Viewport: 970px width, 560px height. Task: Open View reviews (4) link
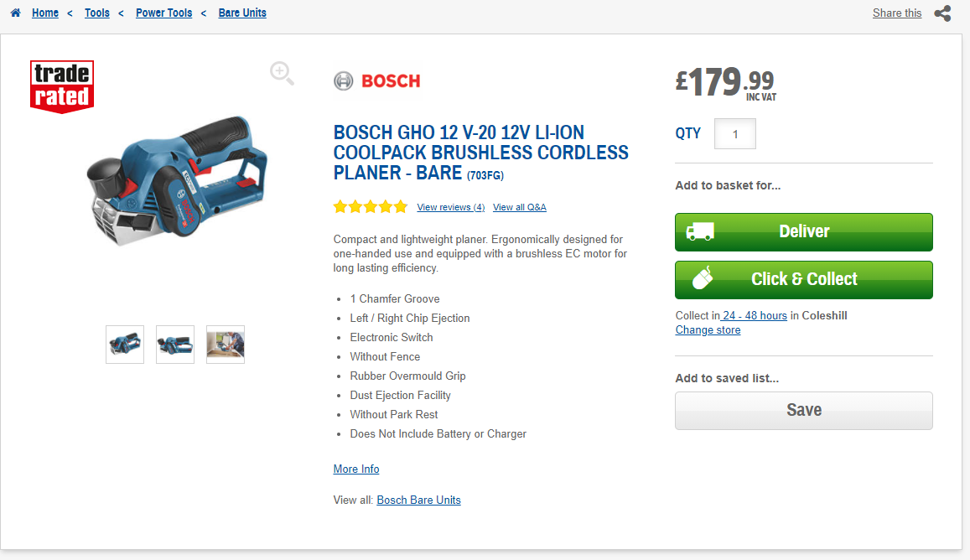450,207
